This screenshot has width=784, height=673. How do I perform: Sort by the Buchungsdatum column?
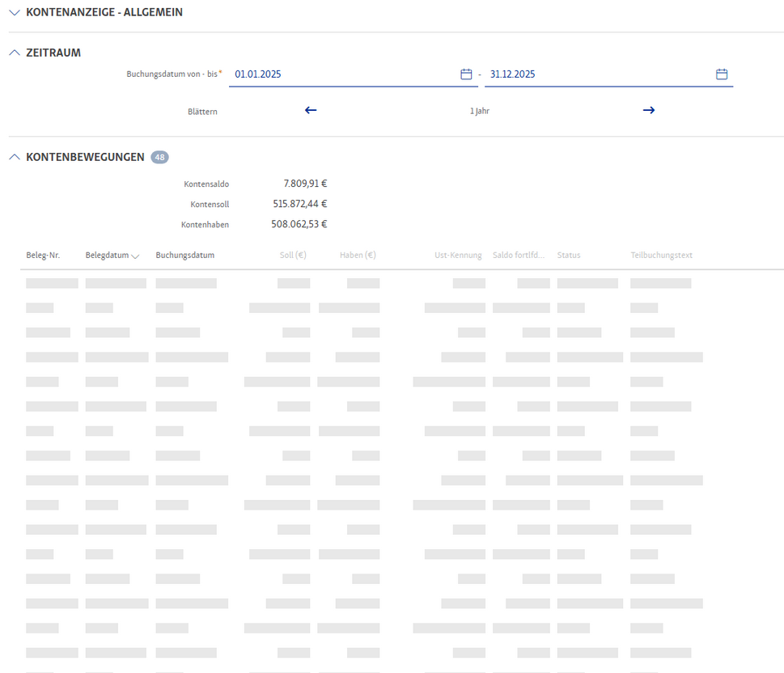pyautogui.click(x=184, y=256)
